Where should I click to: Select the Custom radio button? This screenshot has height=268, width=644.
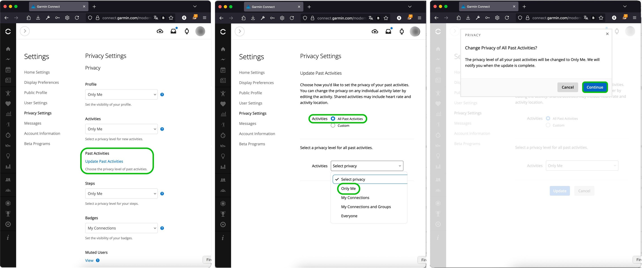point(333,125)
